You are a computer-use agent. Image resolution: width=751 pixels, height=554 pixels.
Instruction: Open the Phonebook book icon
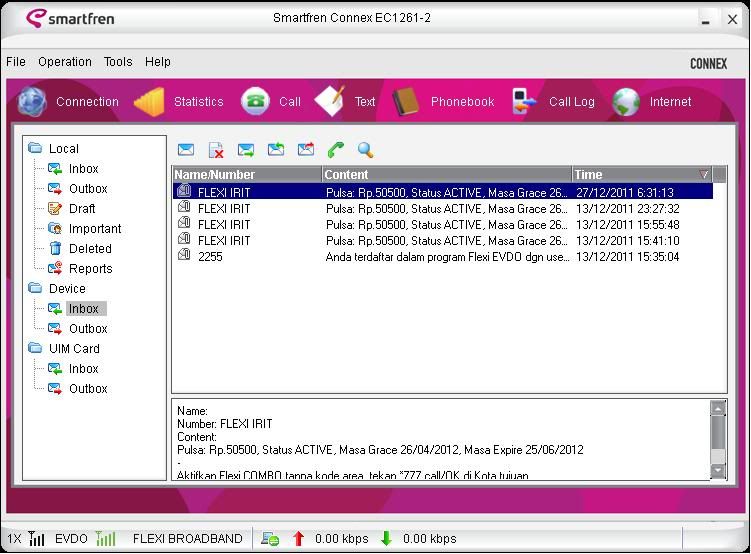point(406,101)
